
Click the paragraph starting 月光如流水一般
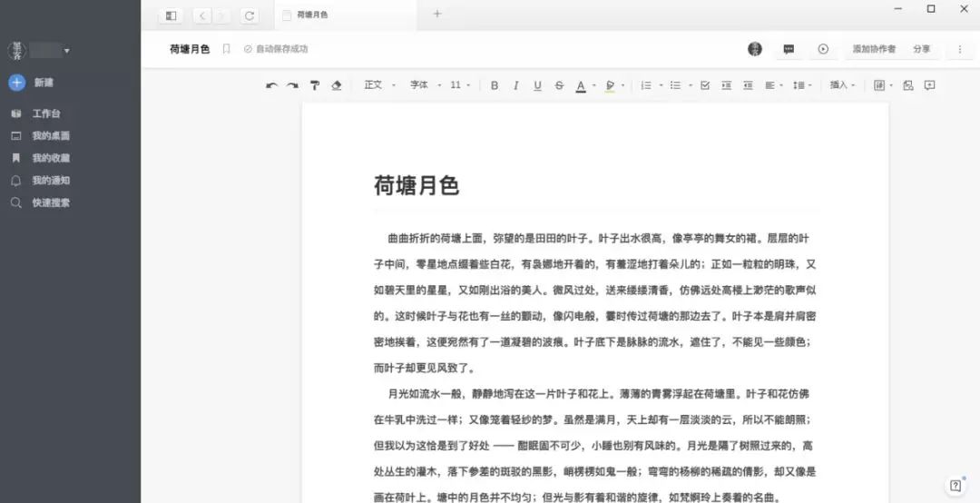pyautogui.click(x=595, y=446)
